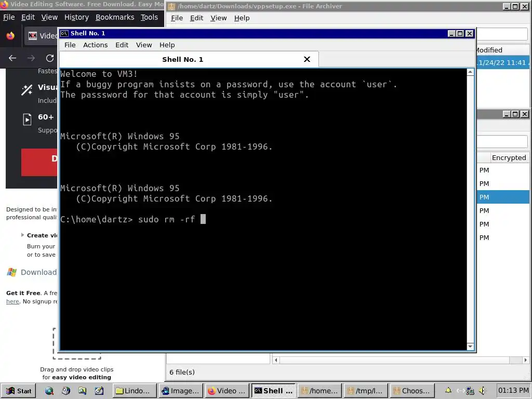
Task: Click the Shell ... taskbar button
Action: coord(273,391)
